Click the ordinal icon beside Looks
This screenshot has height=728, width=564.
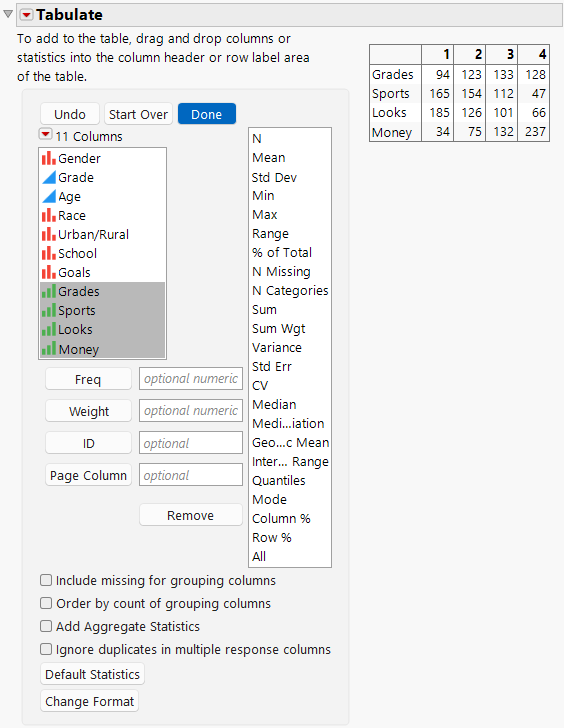(48, 330)
